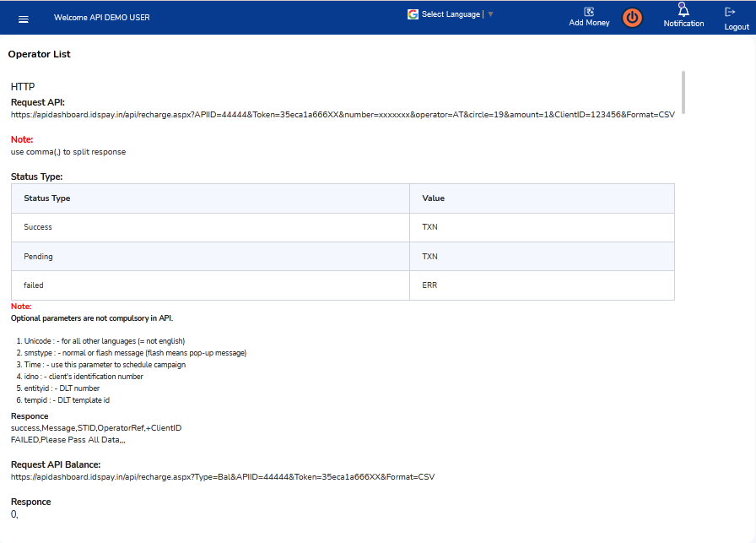The height and width of the screenshot is (543, 756).
Task: Click the Add Money wallet icon
Action: coord(589,11)
